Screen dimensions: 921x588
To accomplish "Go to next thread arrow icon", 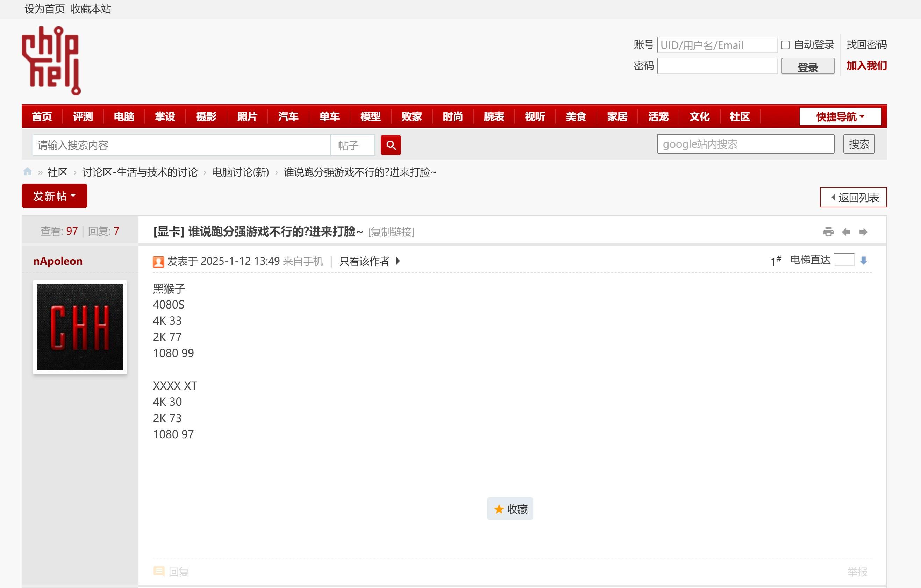I will coord(863,232).
